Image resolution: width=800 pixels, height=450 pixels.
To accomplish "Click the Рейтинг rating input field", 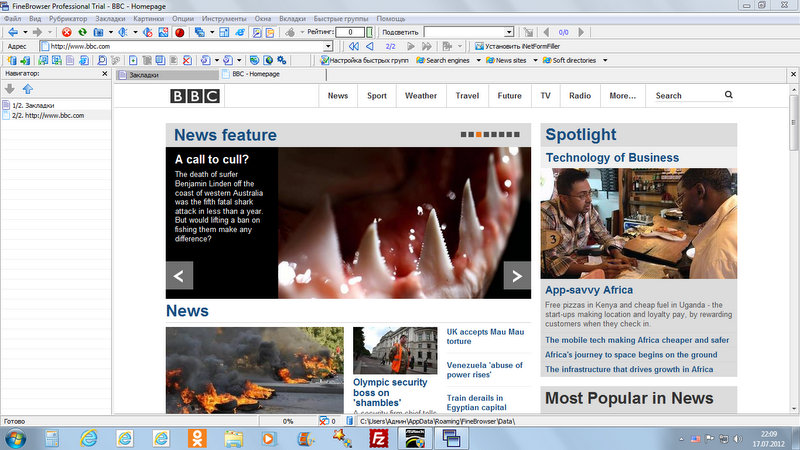I will point(350,32).
